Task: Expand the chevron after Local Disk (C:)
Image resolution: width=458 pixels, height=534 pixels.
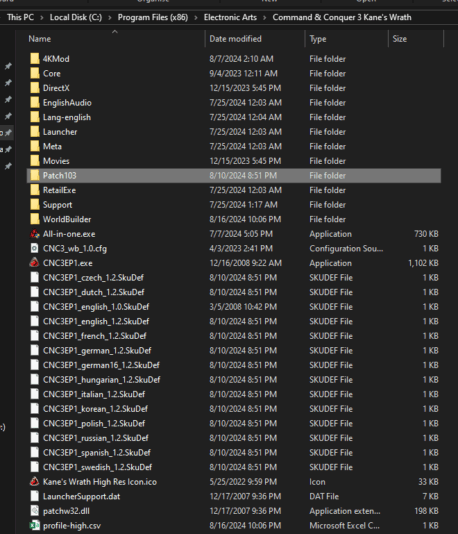Action: click(110, 18)
